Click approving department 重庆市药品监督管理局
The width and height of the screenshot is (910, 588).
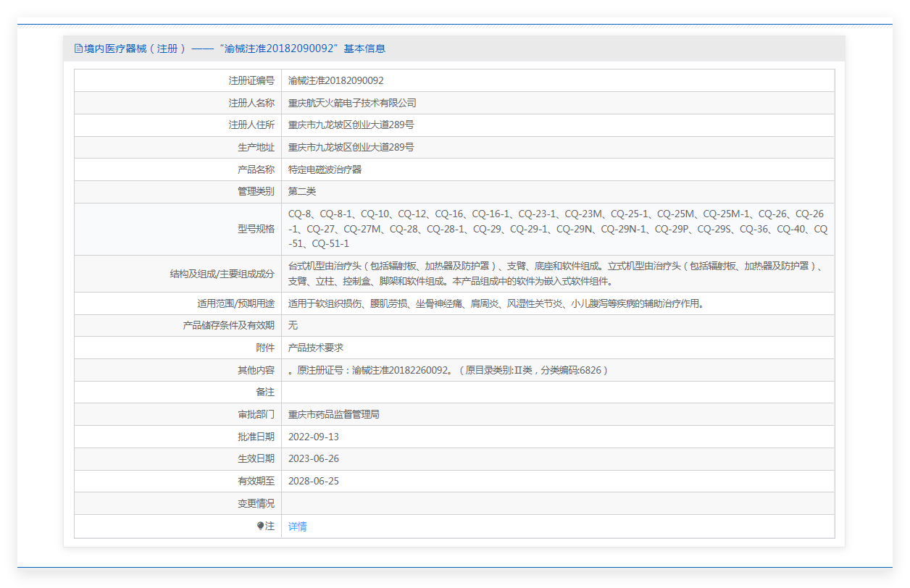point(333,414)
